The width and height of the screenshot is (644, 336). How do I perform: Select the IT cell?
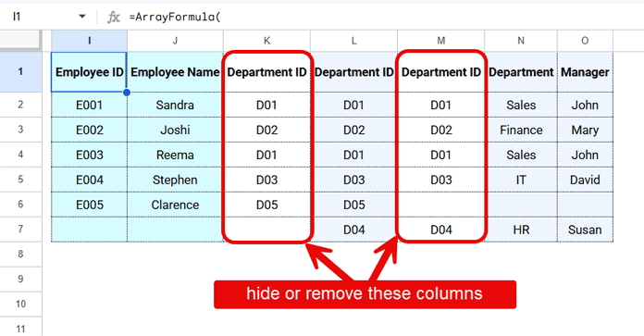click(x=521, y=180)
